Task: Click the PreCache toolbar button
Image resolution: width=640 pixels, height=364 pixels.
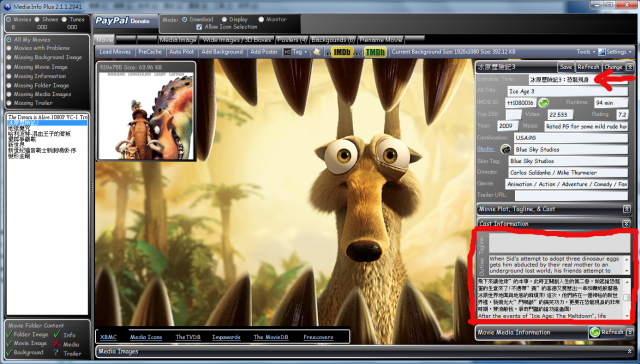Action: [150, 52]
